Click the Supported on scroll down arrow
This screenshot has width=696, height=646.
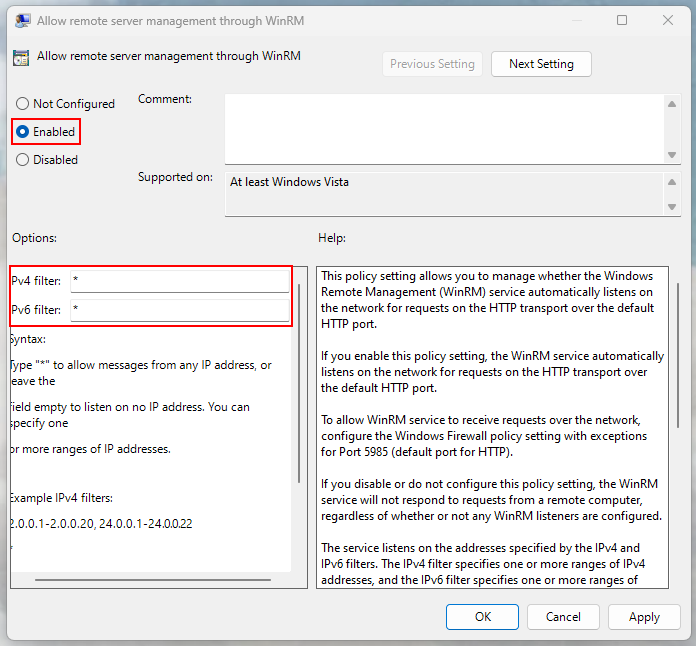672,206
